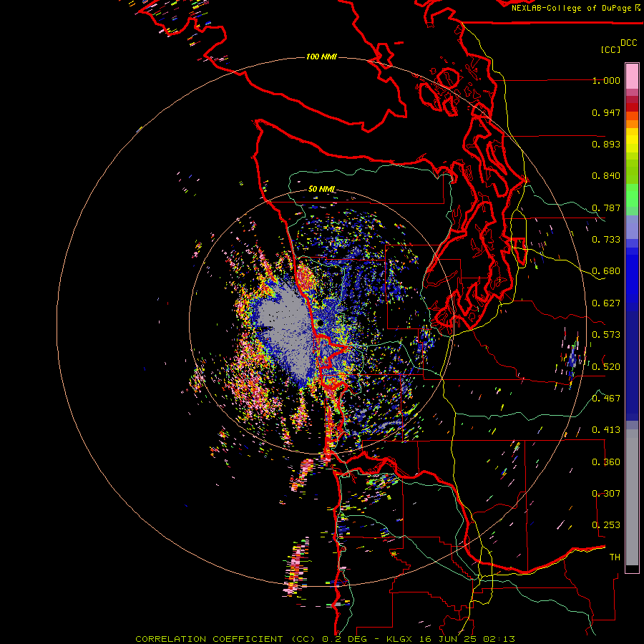Pick the light pink color bar segment
This screenshot has height=644, width=644.
click(x=632, y=77)
